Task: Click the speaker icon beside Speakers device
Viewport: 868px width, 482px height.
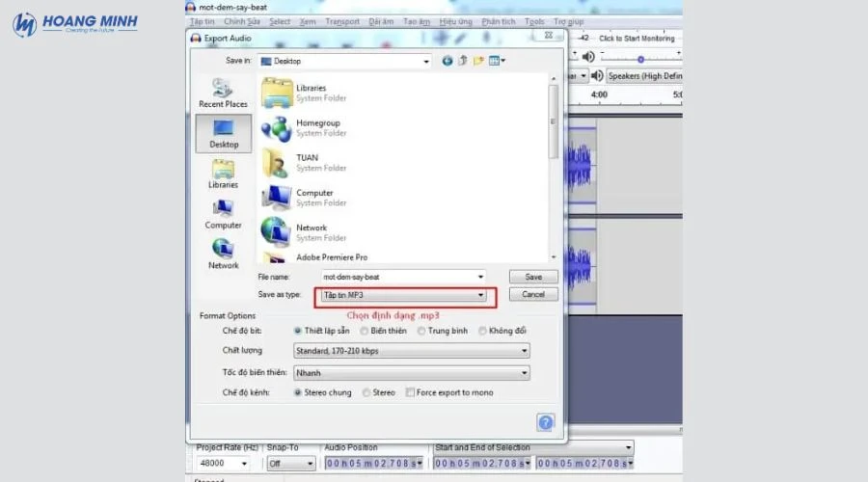Action: click(597, 76)
